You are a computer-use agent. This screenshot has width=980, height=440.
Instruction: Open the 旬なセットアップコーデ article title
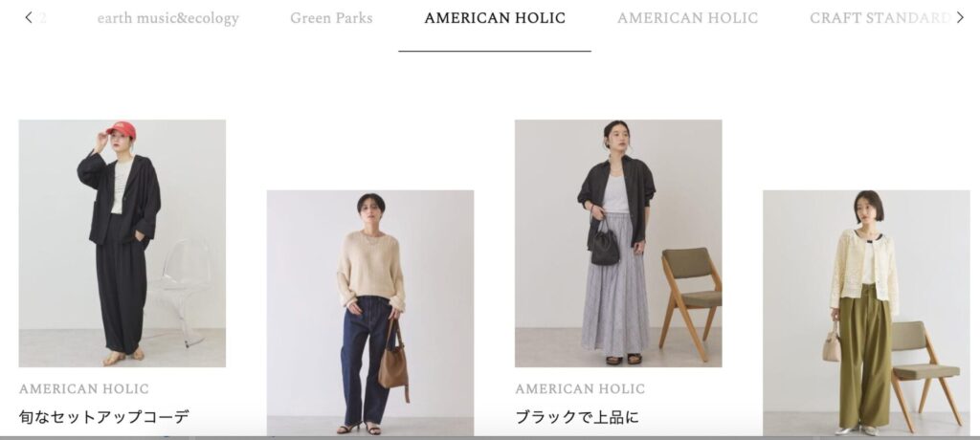[x=103, y=417]
